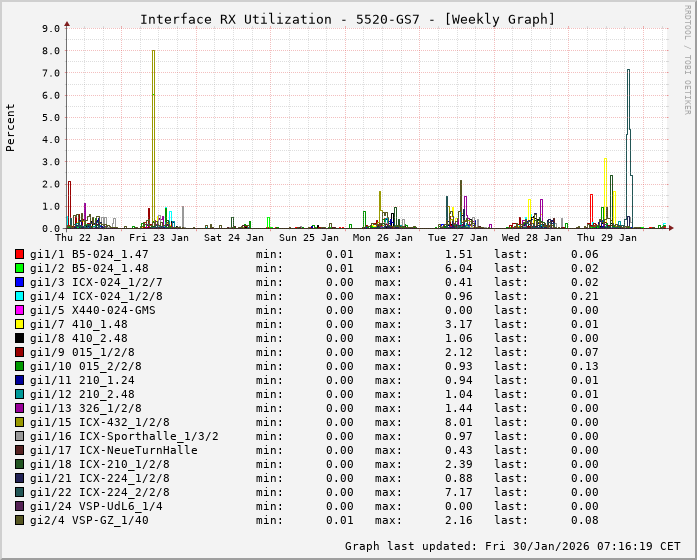Click the 9.0 value on the y-axis
Viewport: 697px width, 560px height.
50,28
